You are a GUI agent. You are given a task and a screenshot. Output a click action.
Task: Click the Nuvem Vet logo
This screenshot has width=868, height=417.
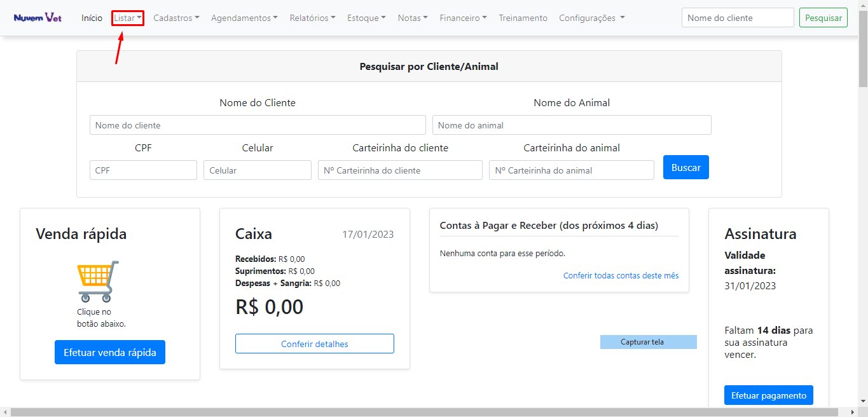point(39,18)
